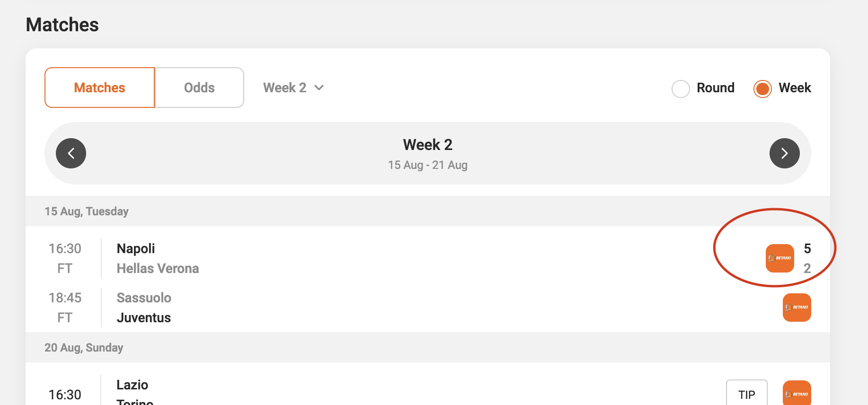Click on Hellas Verona
The image size is (868, 405).
158,268
